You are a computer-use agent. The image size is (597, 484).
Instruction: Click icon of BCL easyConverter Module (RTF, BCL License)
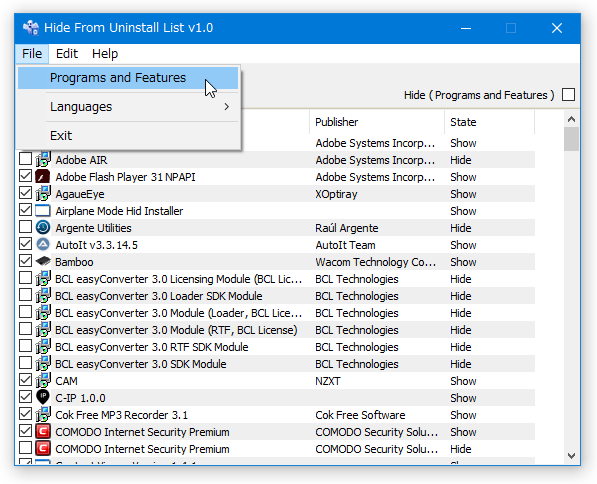(x=43, y=330)
